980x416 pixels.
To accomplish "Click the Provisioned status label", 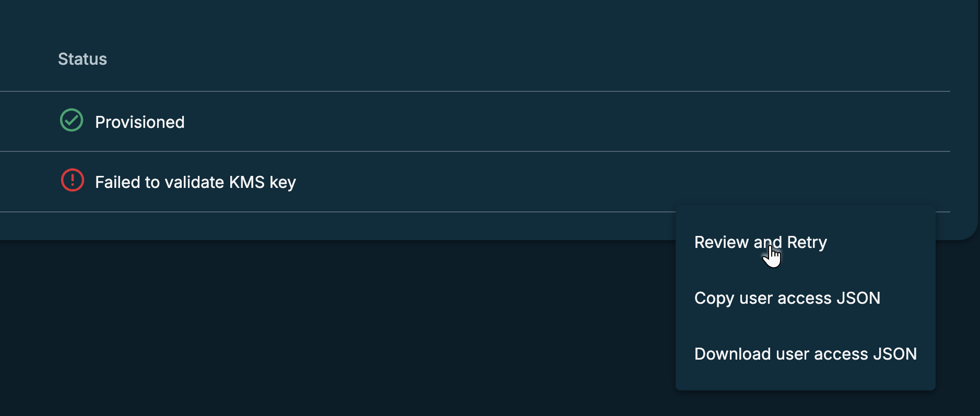I will (x=139, y=122).
